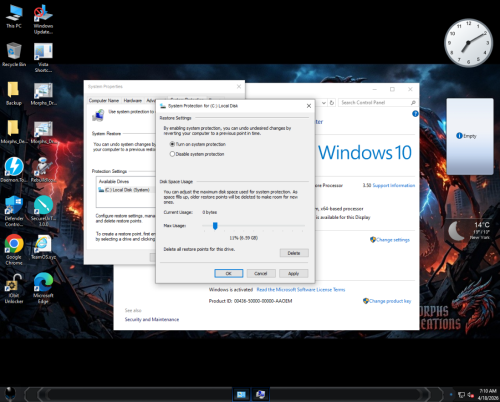Screen dimensions: 500x402
Task: Click the Control Panel refresh icon
Action: click(x=332, y=103)
